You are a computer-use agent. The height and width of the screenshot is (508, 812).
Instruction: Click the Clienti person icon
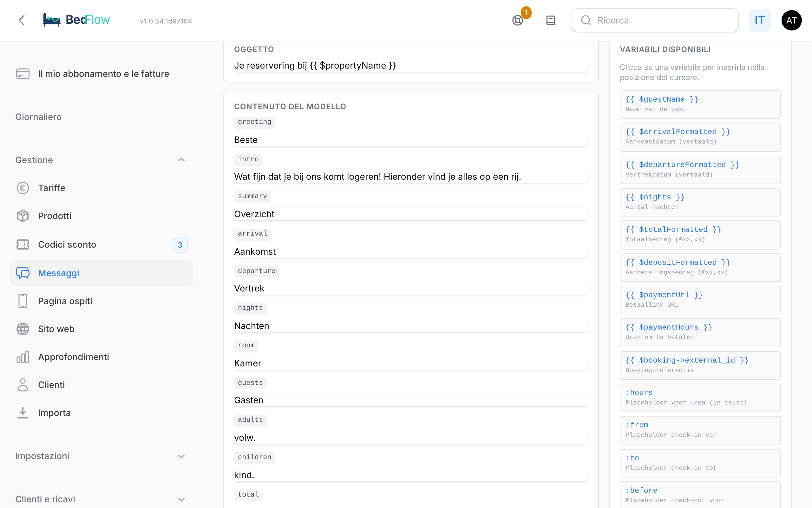click(23, 385)
